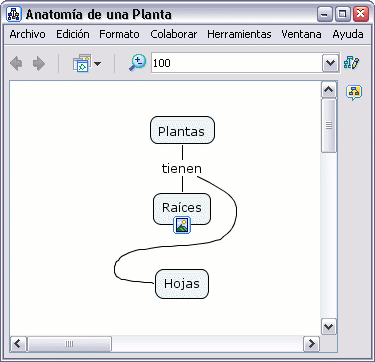Open the Herramientas menu
Viewport: 375px width, 362px height.
click(x=239, y=34)
